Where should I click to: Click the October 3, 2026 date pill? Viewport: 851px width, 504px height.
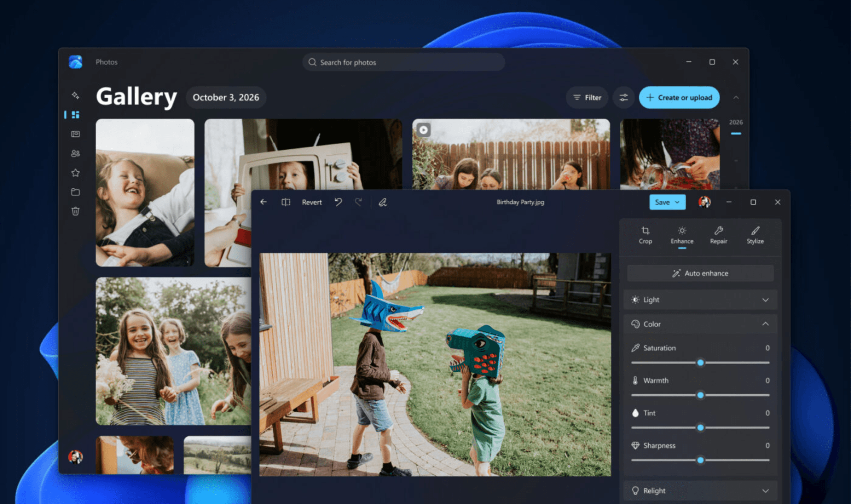226,97
